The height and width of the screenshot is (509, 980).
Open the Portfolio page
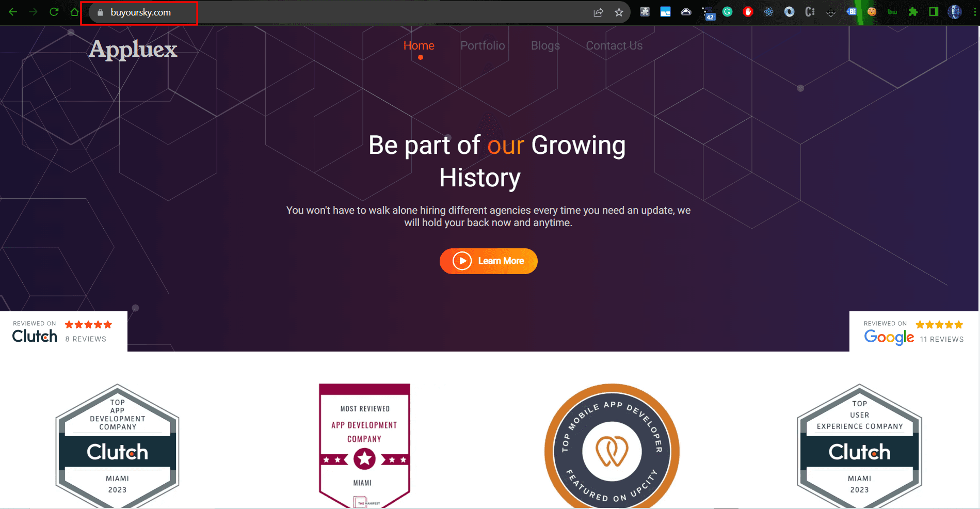click(483, 46)
